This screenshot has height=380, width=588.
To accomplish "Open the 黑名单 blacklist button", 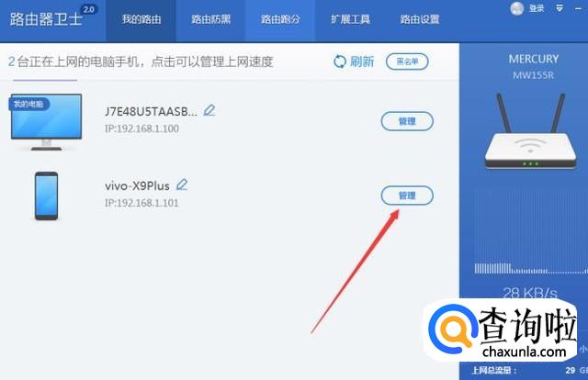I will (x=407, y=61).
